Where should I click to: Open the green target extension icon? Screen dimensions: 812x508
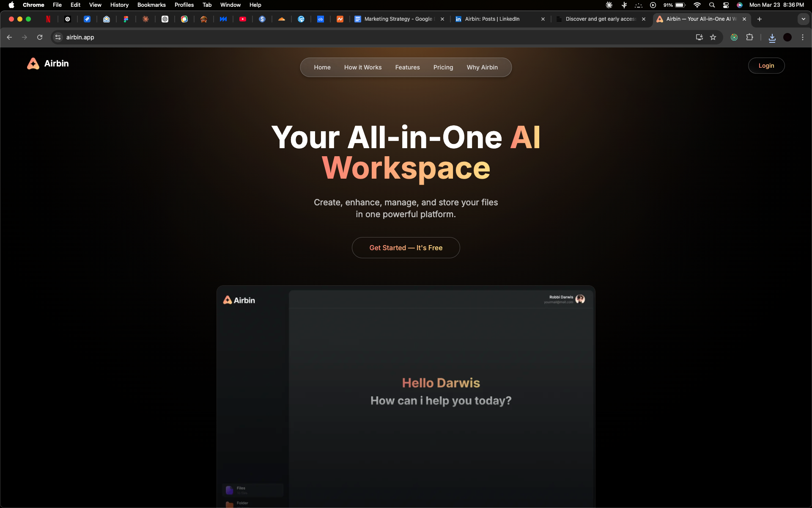[734, 37]
